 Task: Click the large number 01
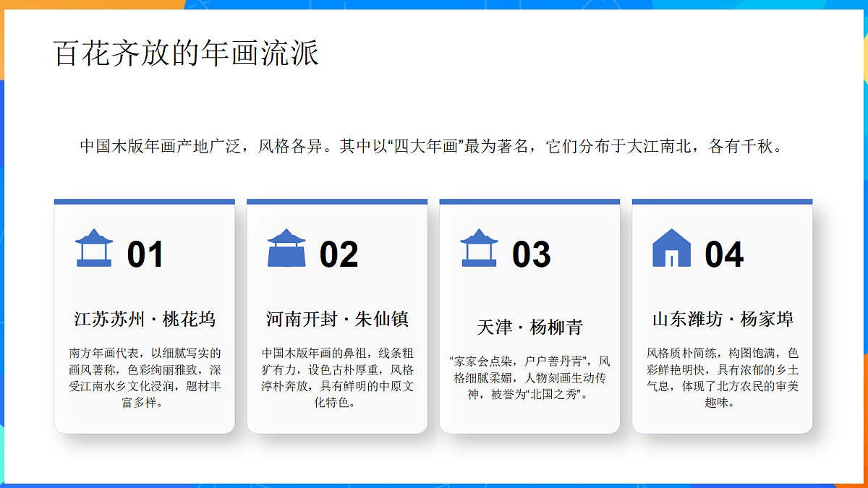click(145, 254)
